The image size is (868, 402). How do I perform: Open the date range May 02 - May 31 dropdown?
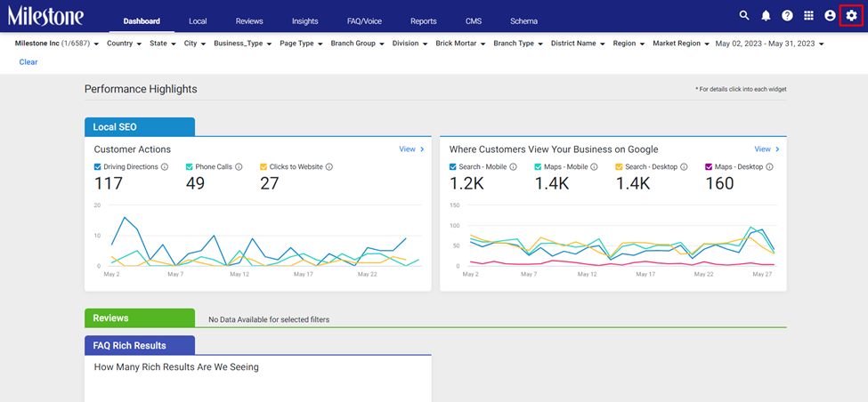pyautogui.click(x=769, y=43)
